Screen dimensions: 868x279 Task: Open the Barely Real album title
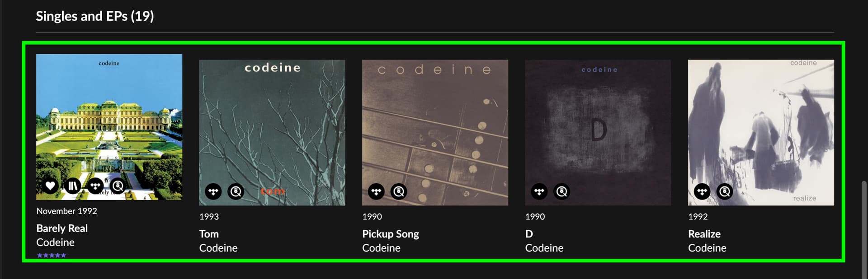[62, 228]
